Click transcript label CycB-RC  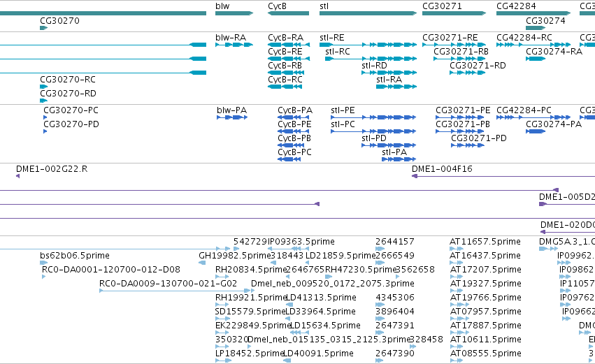285,80
